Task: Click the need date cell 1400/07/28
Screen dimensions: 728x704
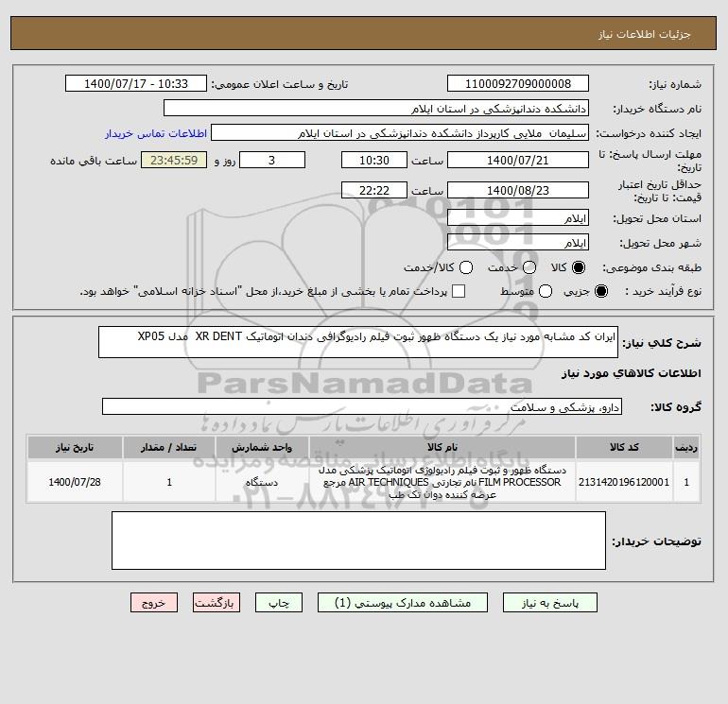Action: pos(75,482)
